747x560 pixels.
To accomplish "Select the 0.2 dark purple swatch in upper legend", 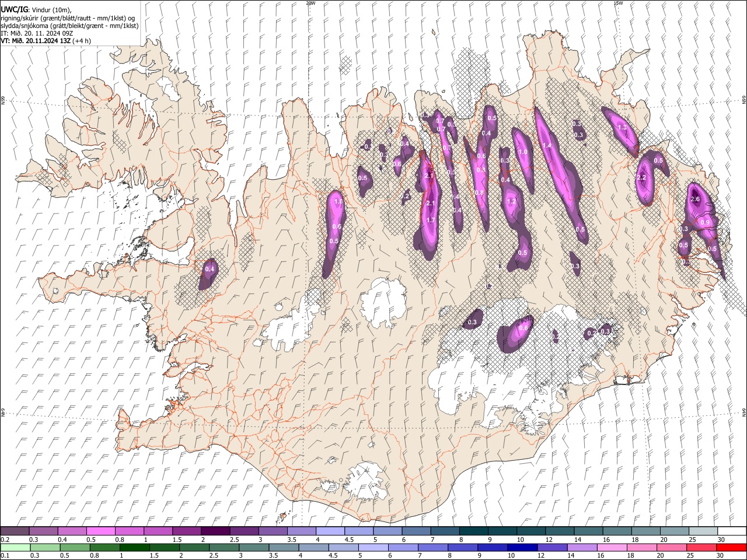I will pos(15,531).
